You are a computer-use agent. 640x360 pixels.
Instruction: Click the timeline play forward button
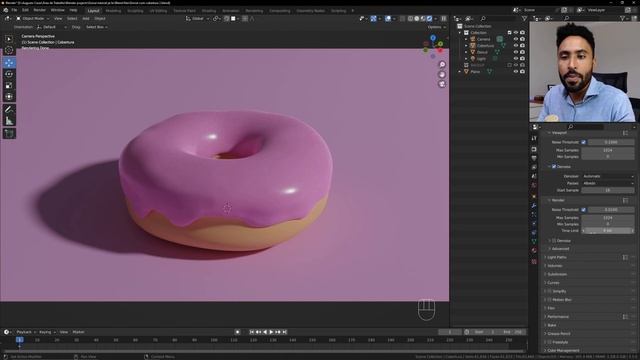click(271, 332)
